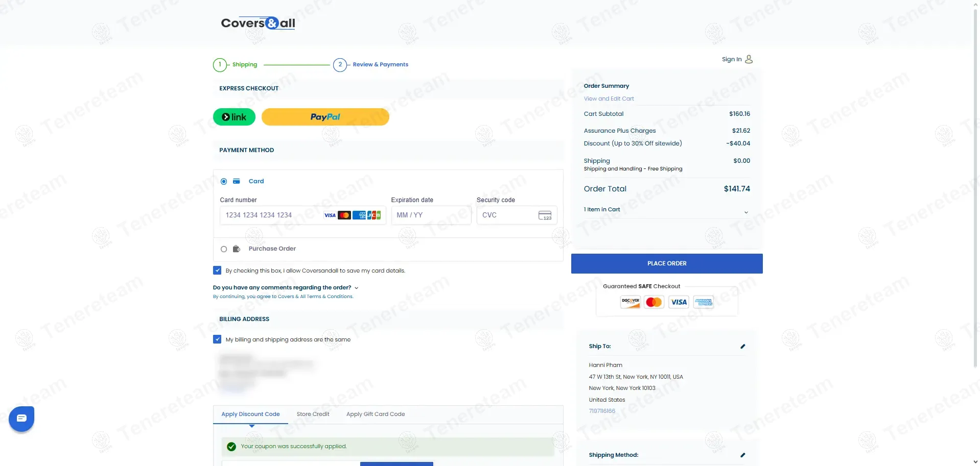Click the Guaranteed SAFE Checkout text
Viewport: 980px width, 466px height.
[x=642, y=286]
